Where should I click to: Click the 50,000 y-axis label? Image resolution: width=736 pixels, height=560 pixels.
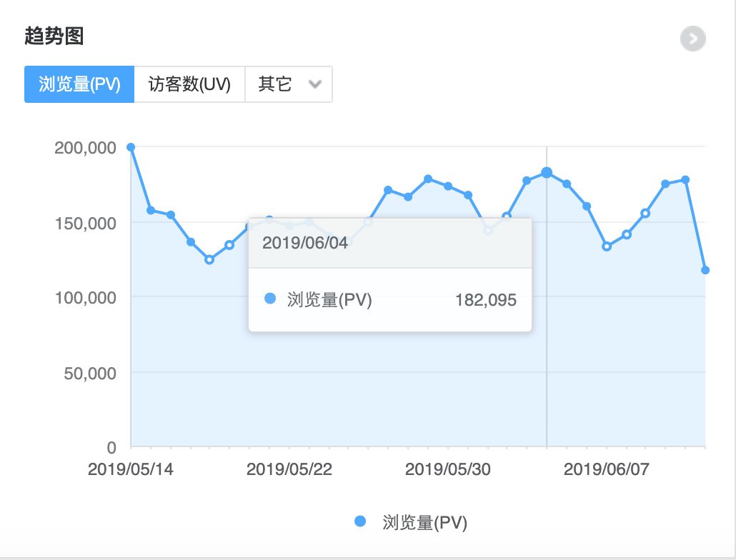coord(90,374)
